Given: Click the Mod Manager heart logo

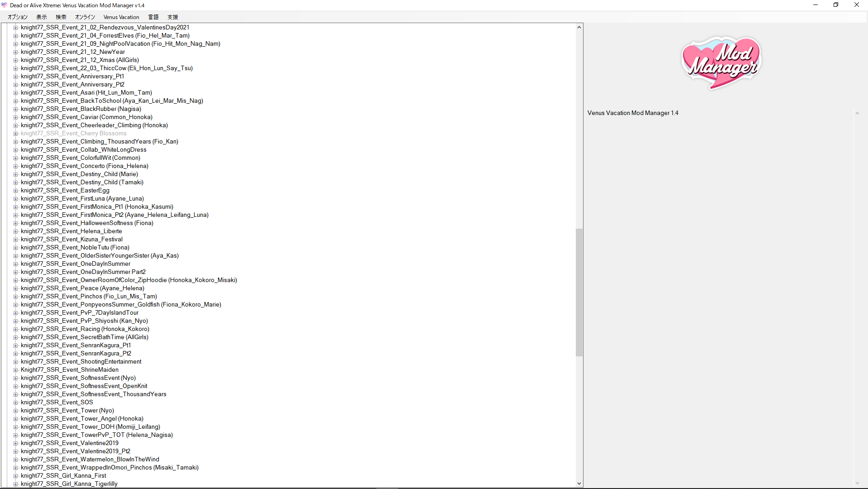Looking at the screenshot, I should point(721,63).
